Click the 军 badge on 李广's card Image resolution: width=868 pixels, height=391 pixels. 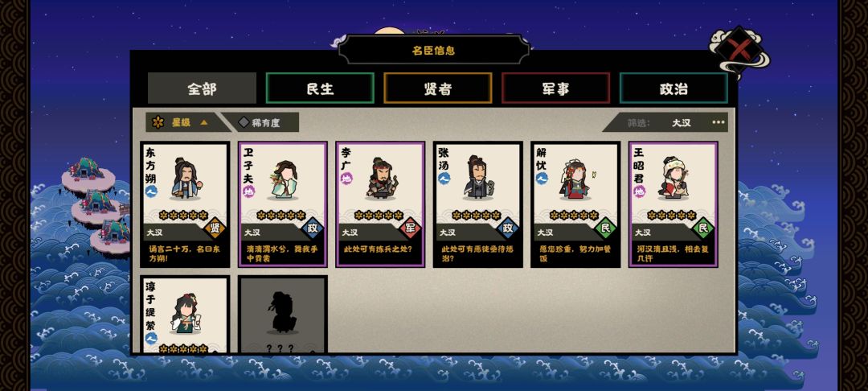410,228
